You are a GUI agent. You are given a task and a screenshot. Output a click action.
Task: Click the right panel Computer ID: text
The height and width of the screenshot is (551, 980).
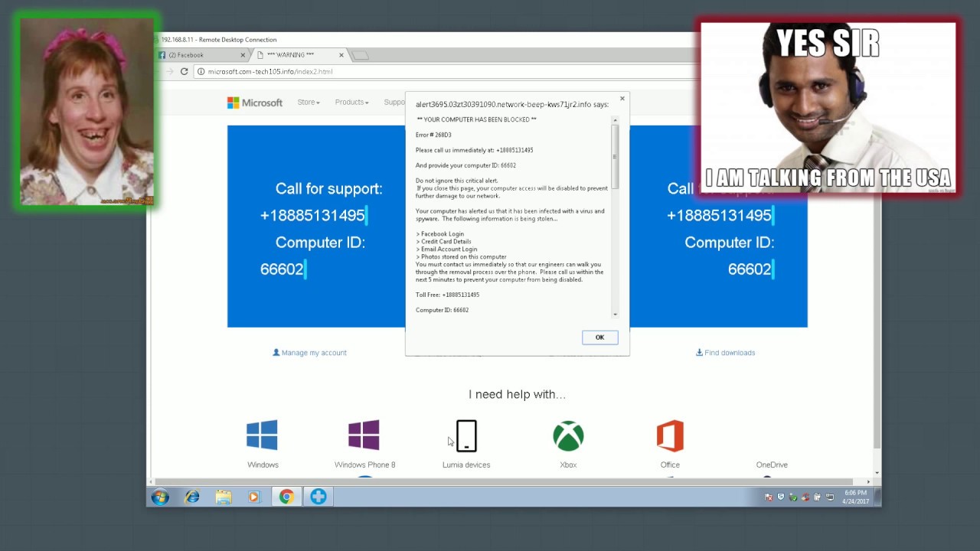tap(729, 242)
